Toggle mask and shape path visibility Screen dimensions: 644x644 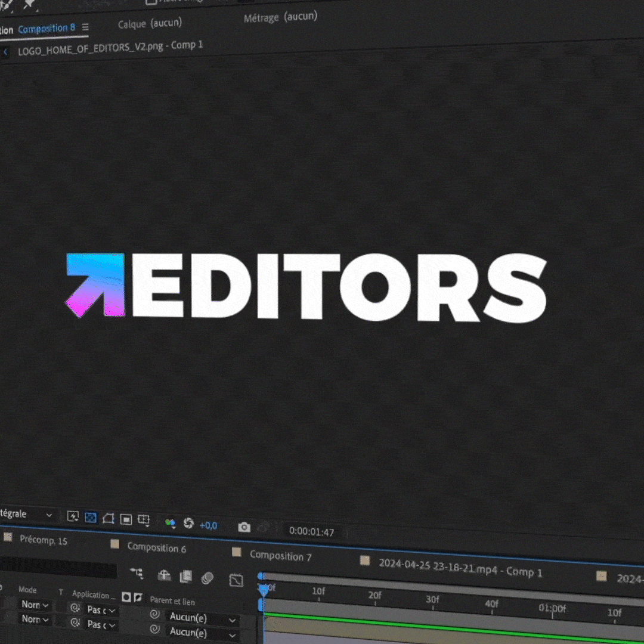pyautogui.click(x=108, y=518)
